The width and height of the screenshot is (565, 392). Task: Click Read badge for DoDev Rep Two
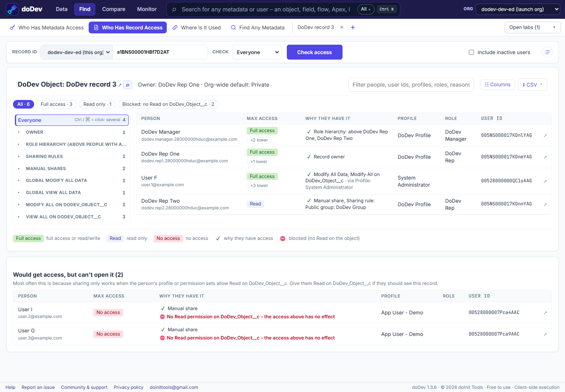(255, 204)
